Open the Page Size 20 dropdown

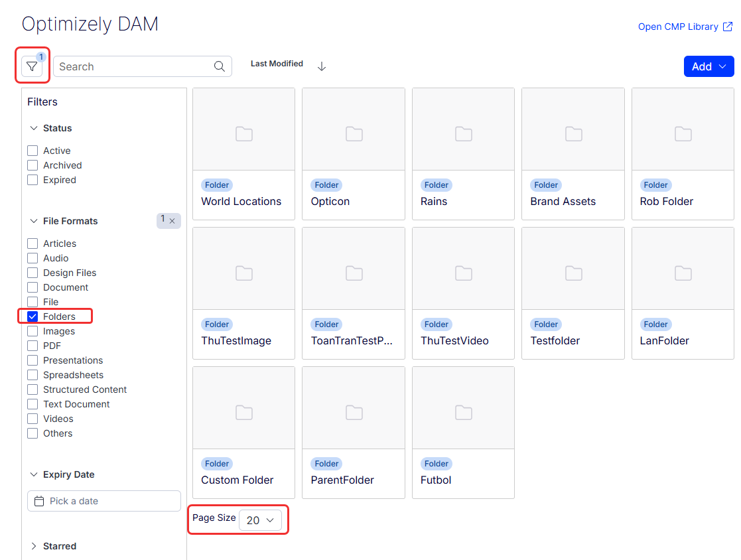(261, 520)
